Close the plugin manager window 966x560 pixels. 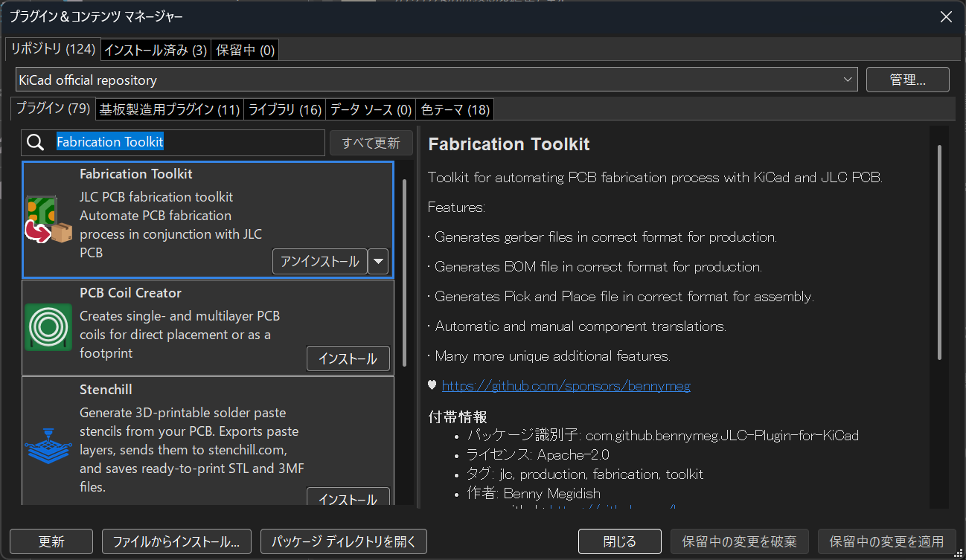coord(946,17)
